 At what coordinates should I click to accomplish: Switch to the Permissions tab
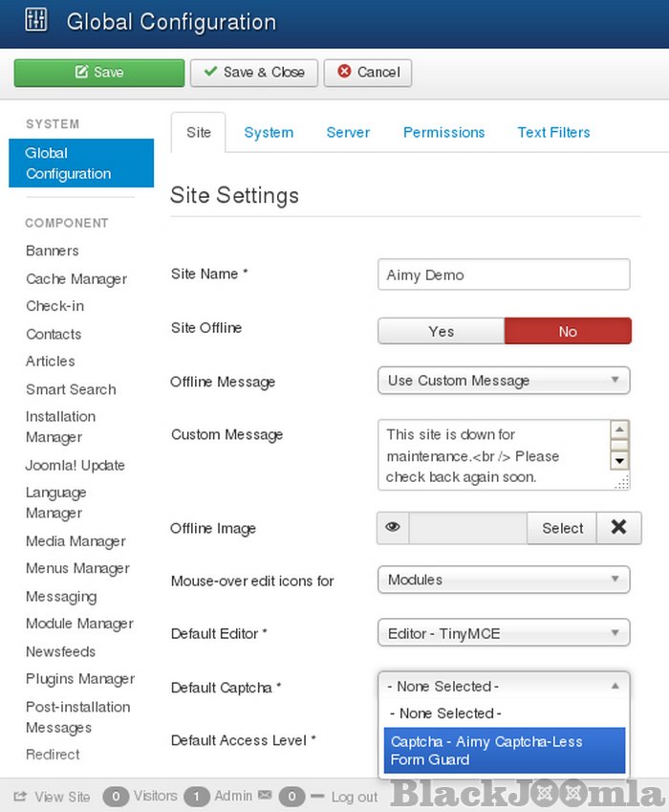click(443, 133)
